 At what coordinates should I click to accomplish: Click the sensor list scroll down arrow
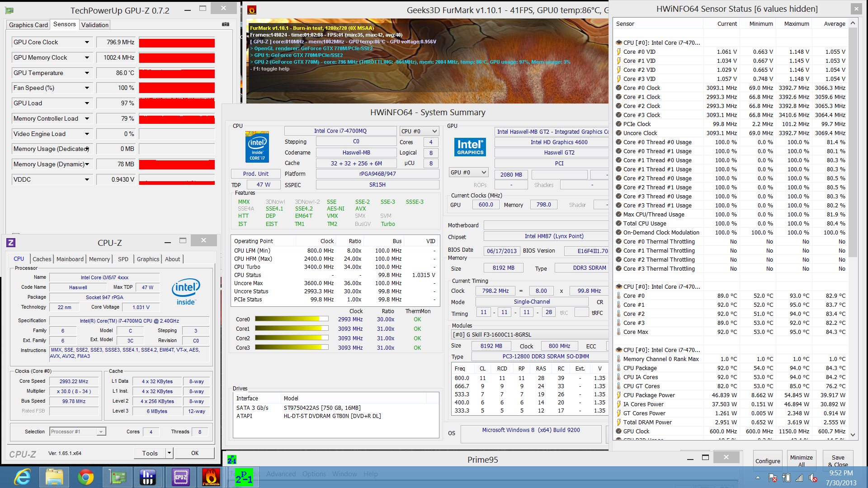pyautogui.click(x=853, y=435)
